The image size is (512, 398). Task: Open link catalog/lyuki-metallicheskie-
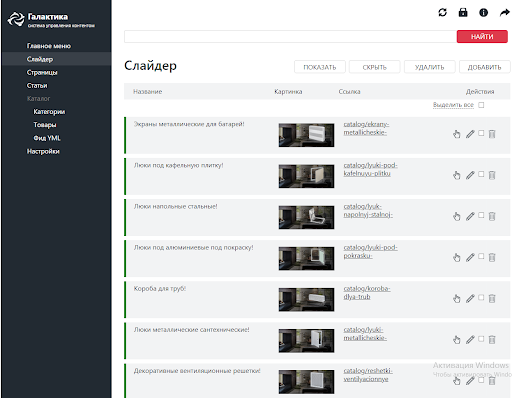365,334
